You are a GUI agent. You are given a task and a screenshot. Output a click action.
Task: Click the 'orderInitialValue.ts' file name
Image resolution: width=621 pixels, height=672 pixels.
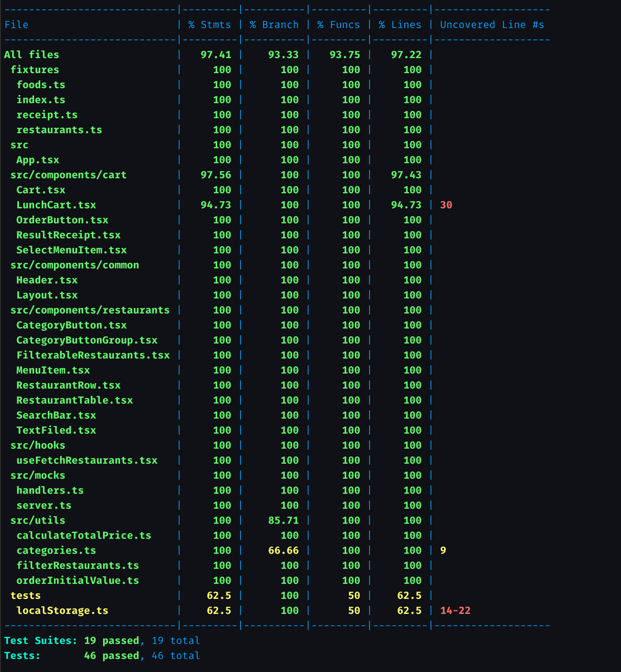pos(78,581)
